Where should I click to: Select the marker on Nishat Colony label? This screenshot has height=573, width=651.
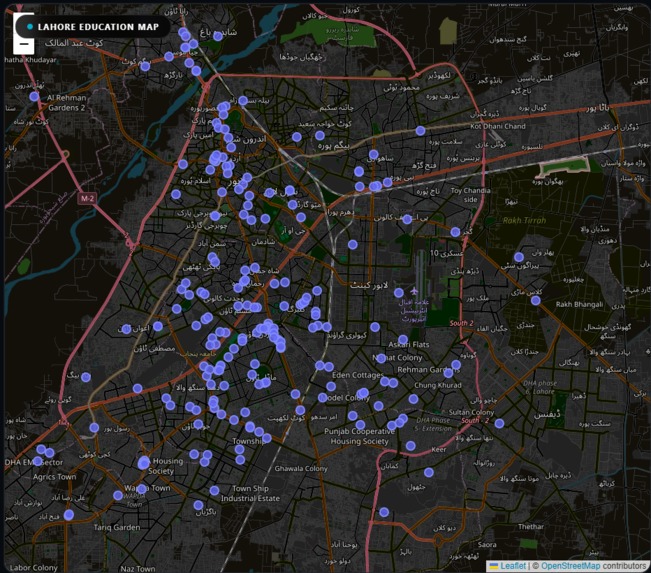coord(381,358)
